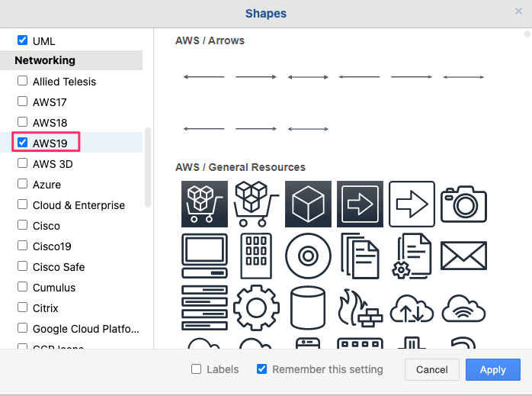
Task: Click the fourth arrow in the first arrows row
Action: pos(359,77)
